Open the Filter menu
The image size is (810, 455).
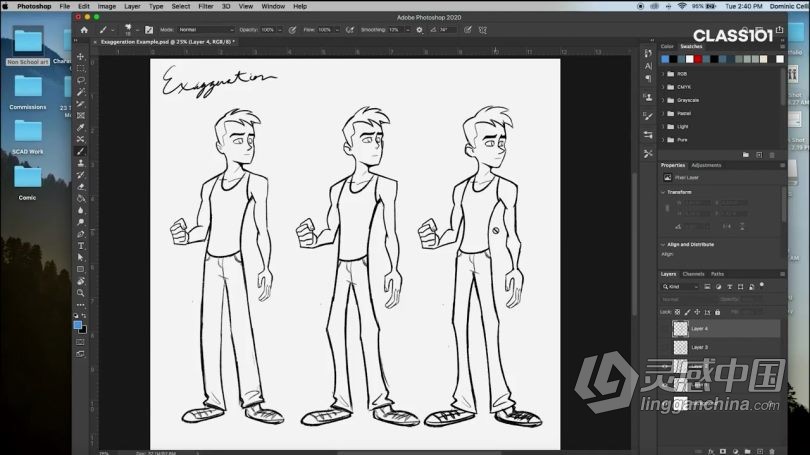(x=206, y=6)
